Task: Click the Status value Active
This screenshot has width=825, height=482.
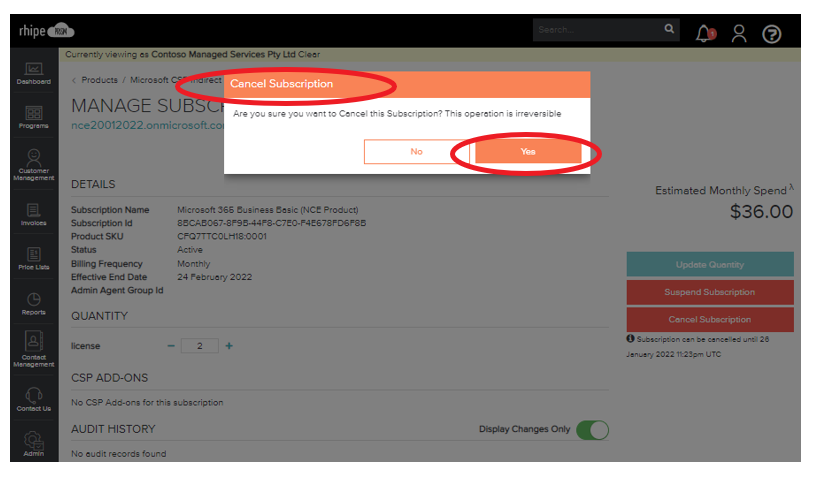Action: click(190, 249)
